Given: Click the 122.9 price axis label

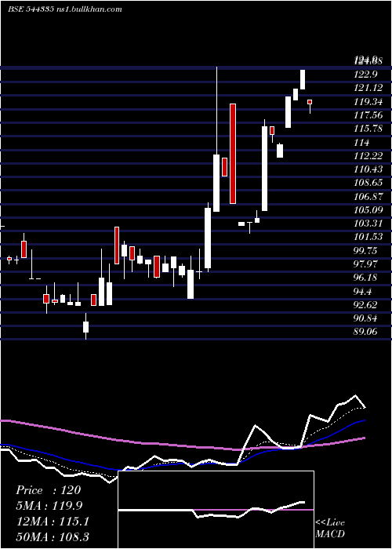Looking at the screenshot, I should [x=365, y=75].
